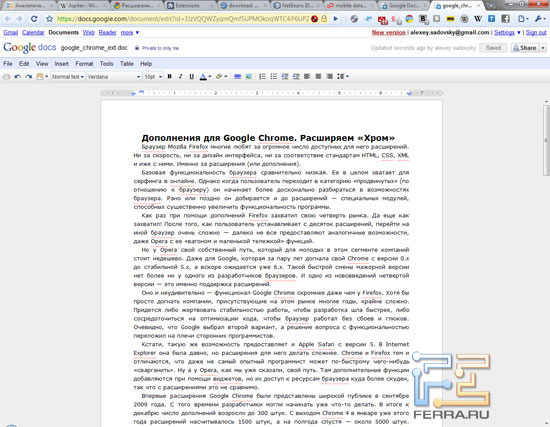The height and width of the screenshot is (427, 550).
Task: Click the blue T extension icon
Action: 491,19
